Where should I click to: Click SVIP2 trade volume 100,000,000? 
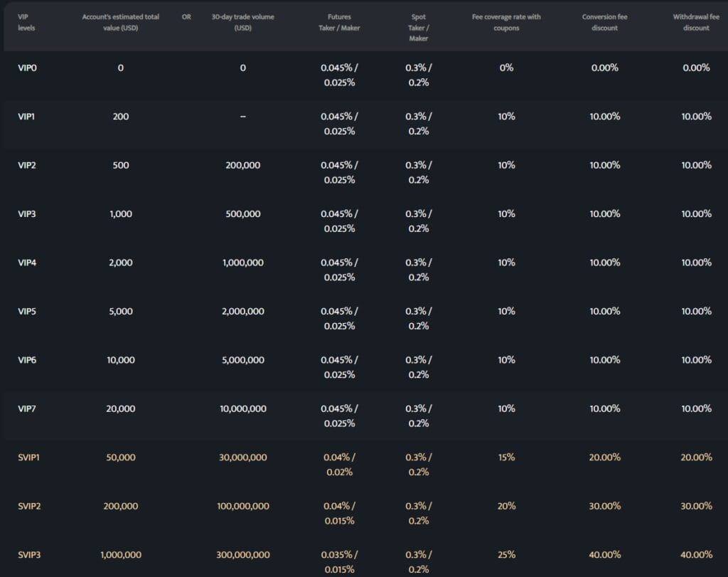(243, 507)
